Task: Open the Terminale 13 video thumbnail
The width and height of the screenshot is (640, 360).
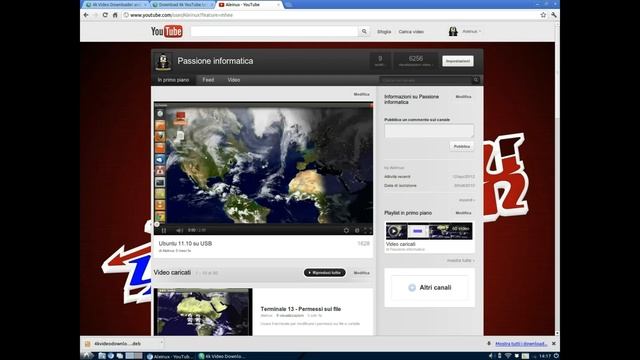Action: pos(203,312)
